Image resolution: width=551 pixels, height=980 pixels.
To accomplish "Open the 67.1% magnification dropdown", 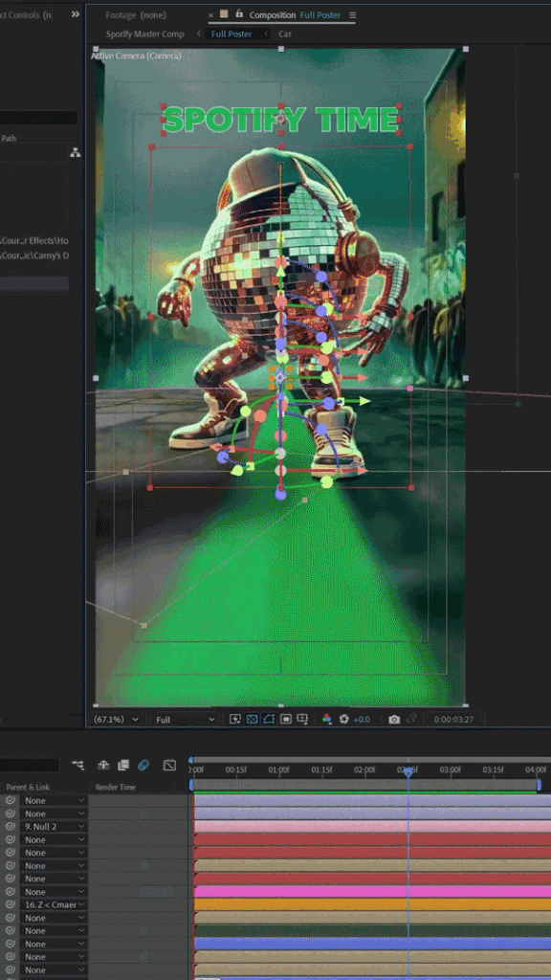I will (116, 720).
